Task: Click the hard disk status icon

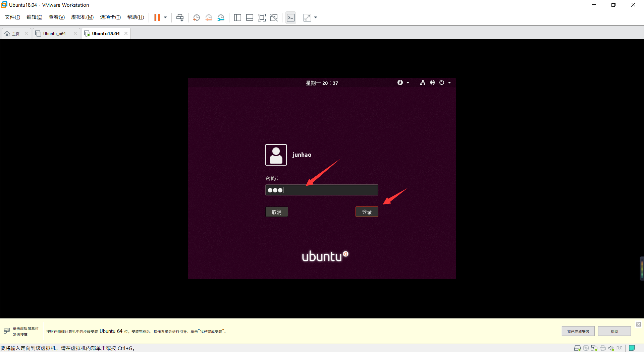Action: (578, 348)
